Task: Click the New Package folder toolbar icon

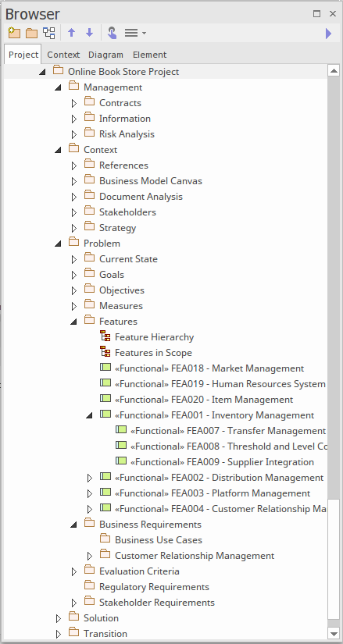Action: [x=32, y=33]
